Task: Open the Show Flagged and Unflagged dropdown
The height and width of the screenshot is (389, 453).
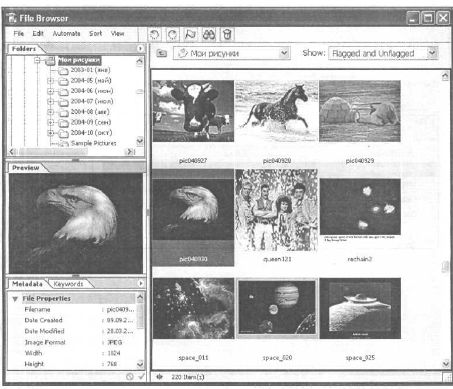Action: click(x=383, y=53)
